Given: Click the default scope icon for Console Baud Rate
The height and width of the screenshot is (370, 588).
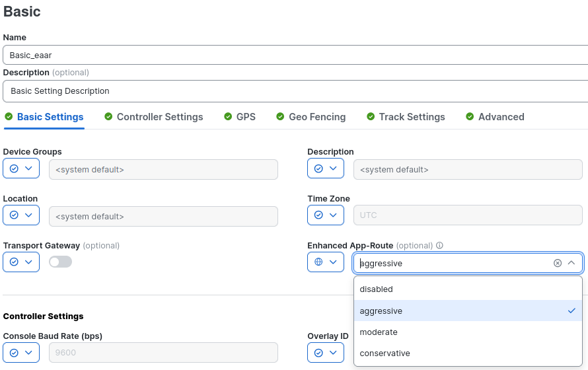Looking at the screenshot, I should pos(14,353).
